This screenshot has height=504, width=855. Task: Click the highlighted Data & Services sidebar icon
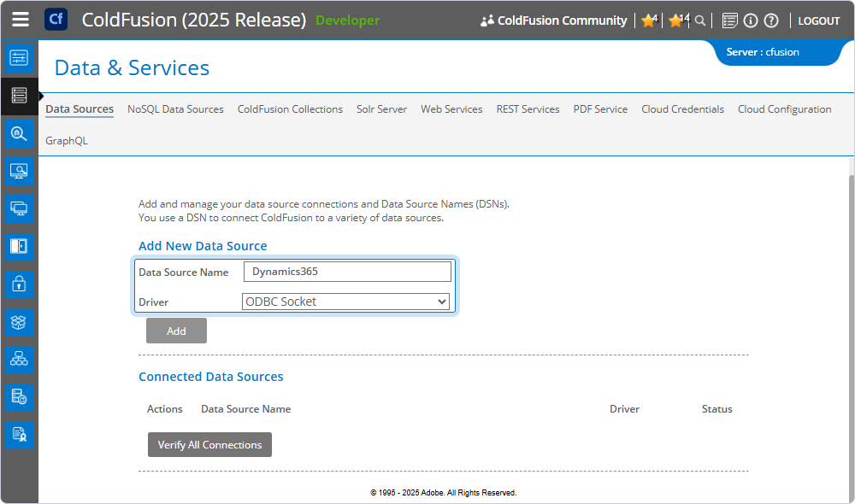pos(19,96)
